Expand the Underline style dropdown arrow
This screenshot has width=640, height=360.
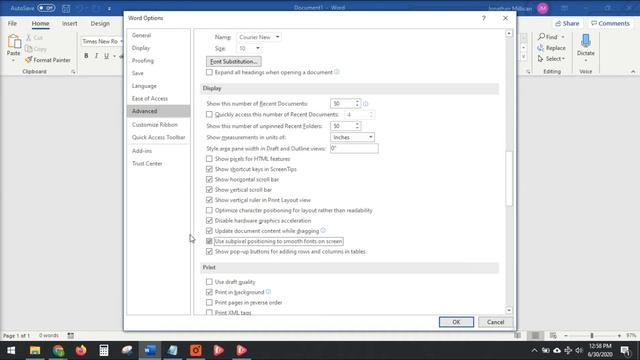pyautogui.click(x=114, y=56)
